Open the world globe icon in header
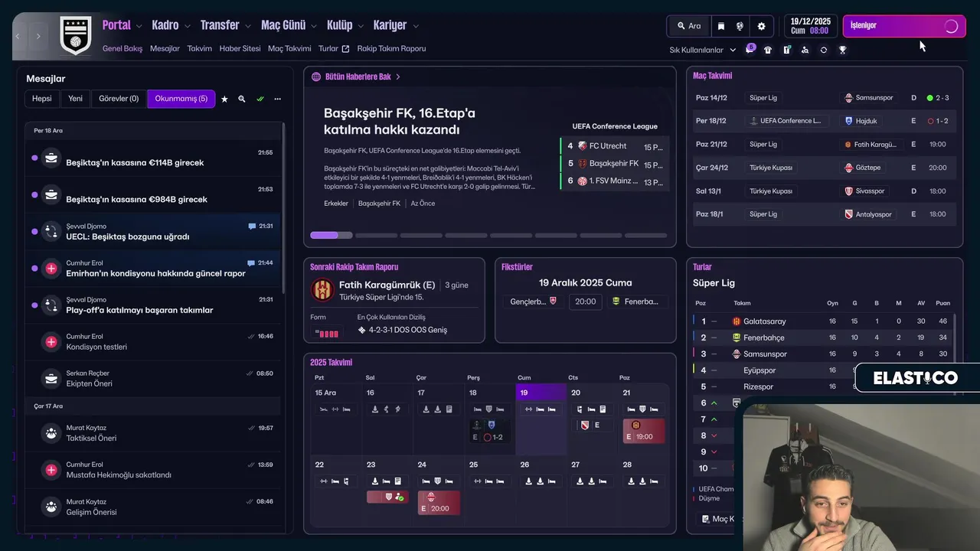The image size is (980, 551). pos(740,26)
